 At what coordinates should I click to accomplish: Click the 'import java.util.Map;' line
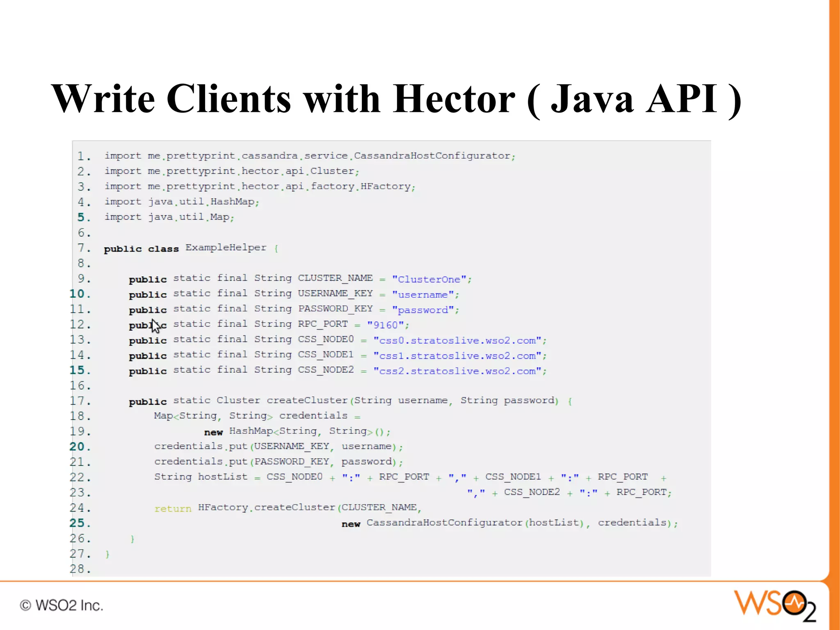(x=169, y=217)
